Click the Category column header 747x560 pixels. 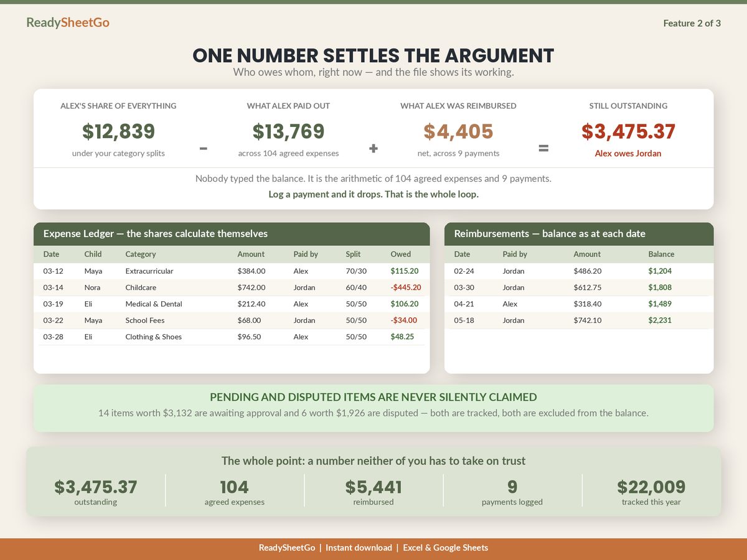tap(141, 254)
